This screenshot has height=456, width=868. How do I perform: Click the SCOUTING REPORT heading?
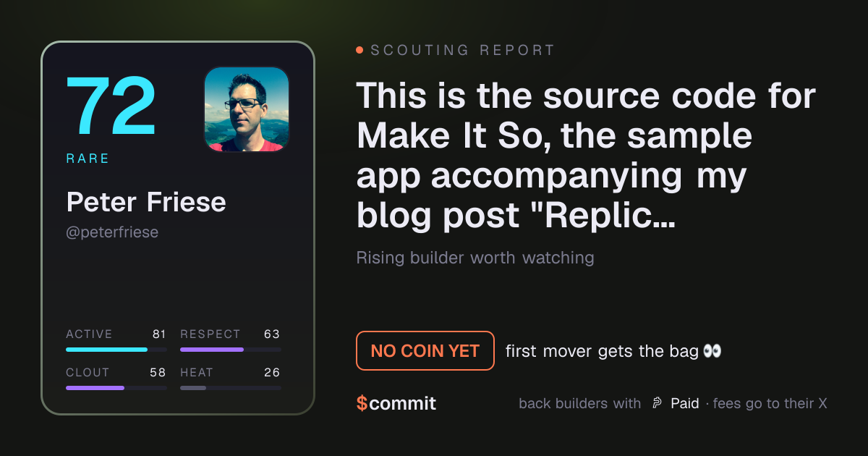(463, 50)
